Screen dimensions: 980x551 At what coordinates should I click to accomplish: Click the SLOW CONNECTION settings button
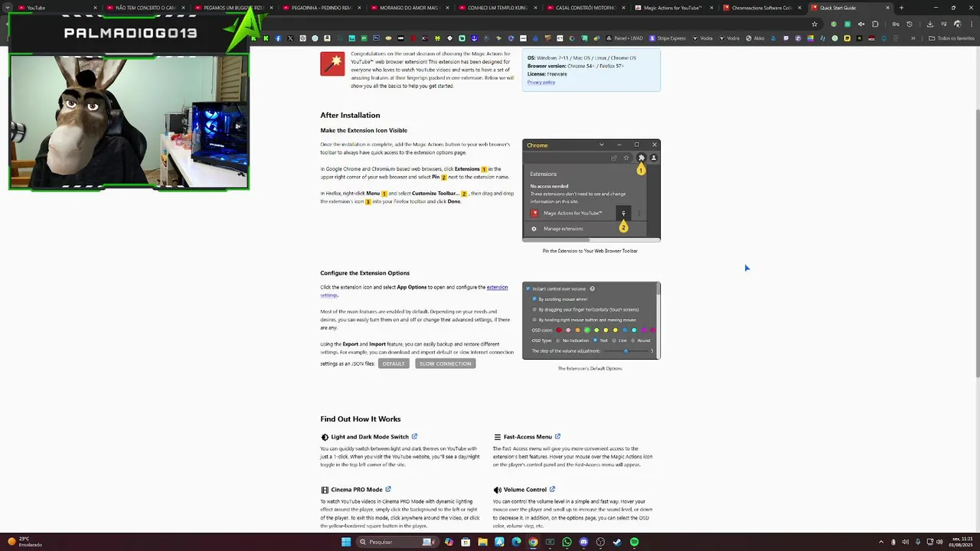pyautogui.click(x=446, y=364)
